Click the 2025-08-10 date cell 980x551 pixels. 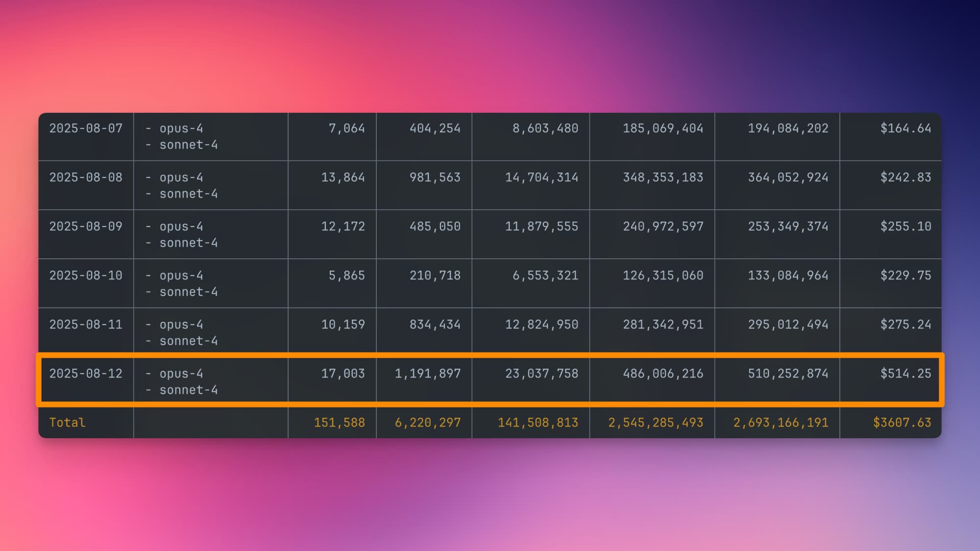click(86, 275)
